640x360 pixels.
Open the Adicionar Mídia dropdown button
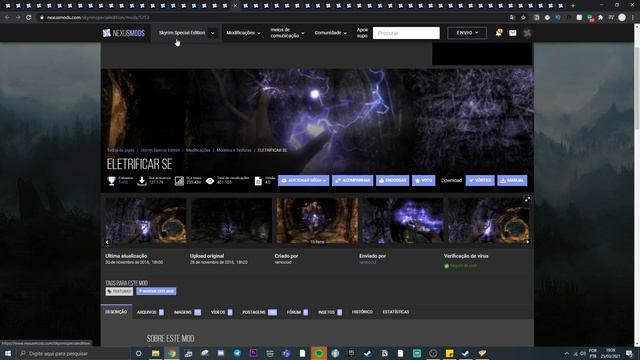(x=303, y=180)
